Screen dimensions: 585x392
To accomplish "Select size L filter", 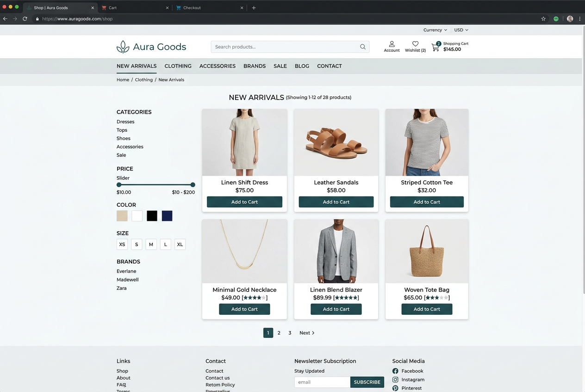I will (x=165, y=245).
